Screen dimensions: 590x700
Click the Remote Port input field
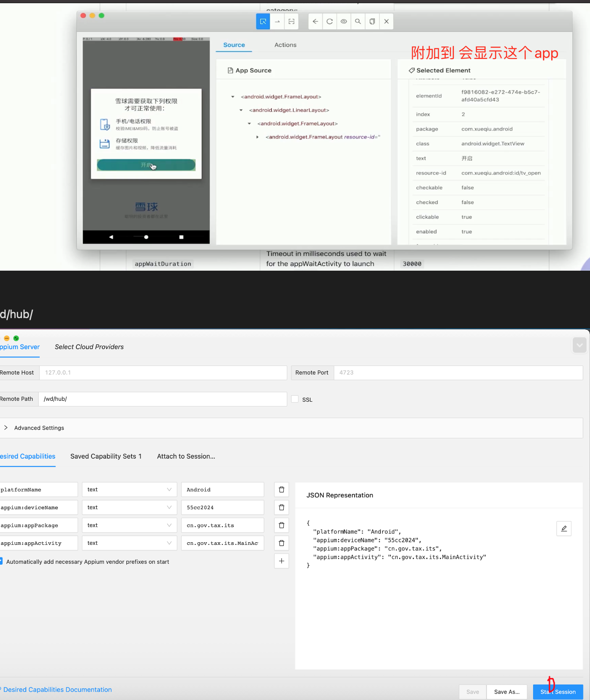point(458,373)
